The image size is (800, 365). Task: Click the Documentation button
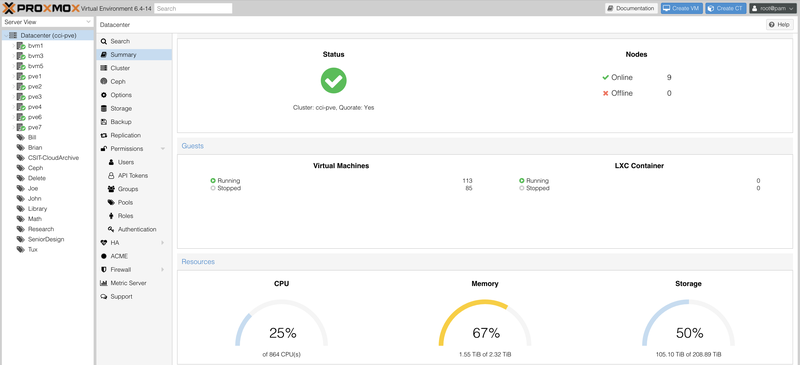tap(631, 9)
